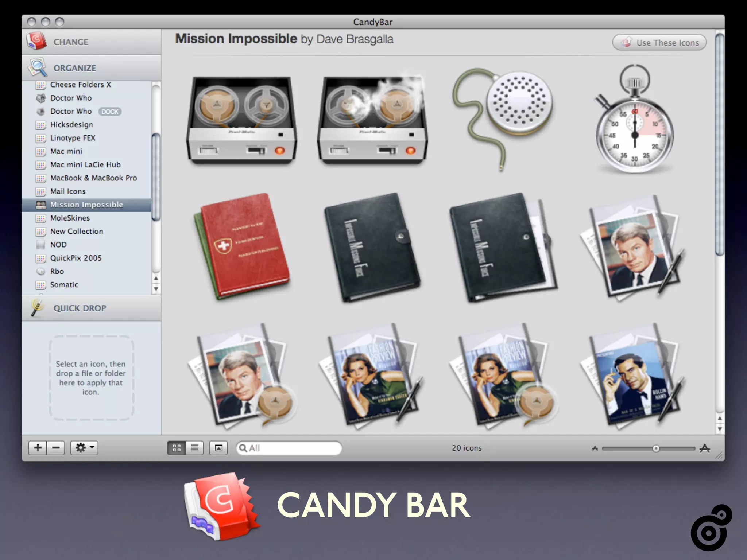Open the gear action dropdown menu
The height and width of the screenshot is (560, 747).
point(84,448)
